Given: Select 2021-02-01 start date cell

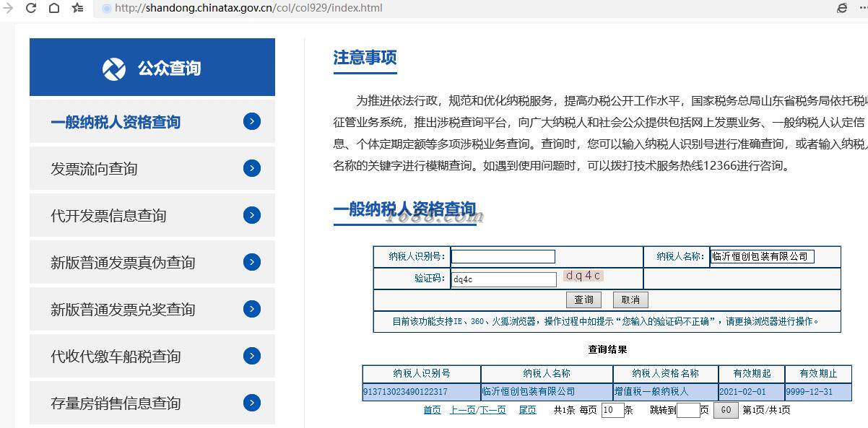Looking at the screenshot, I should tap(752, 391).
